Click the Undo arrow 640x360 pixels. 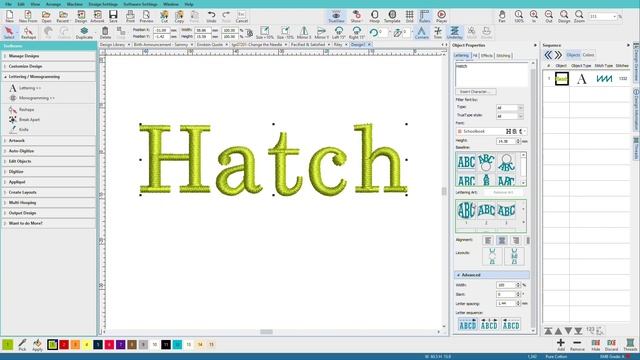[x=211, y=16]
